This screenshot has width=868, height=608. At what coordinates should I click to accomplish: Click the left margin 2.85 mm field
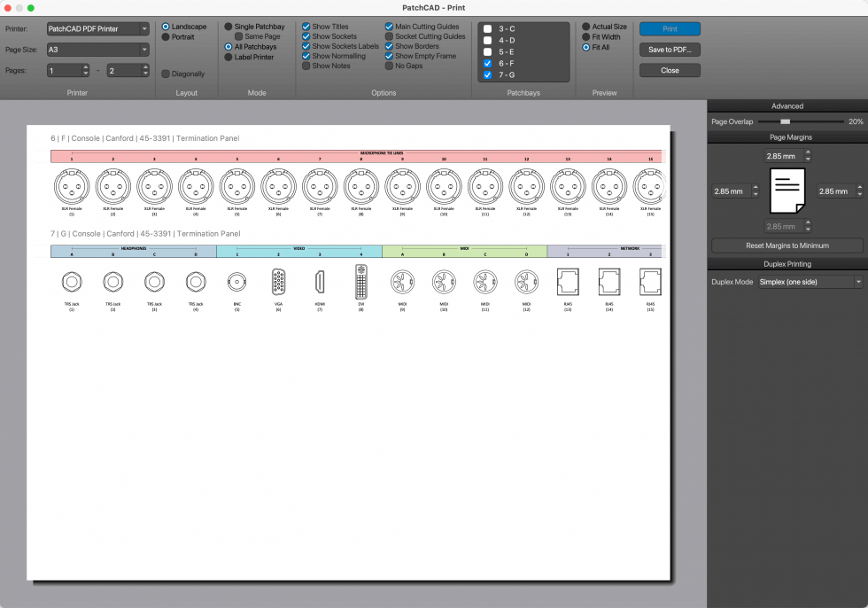pos(732,191)
